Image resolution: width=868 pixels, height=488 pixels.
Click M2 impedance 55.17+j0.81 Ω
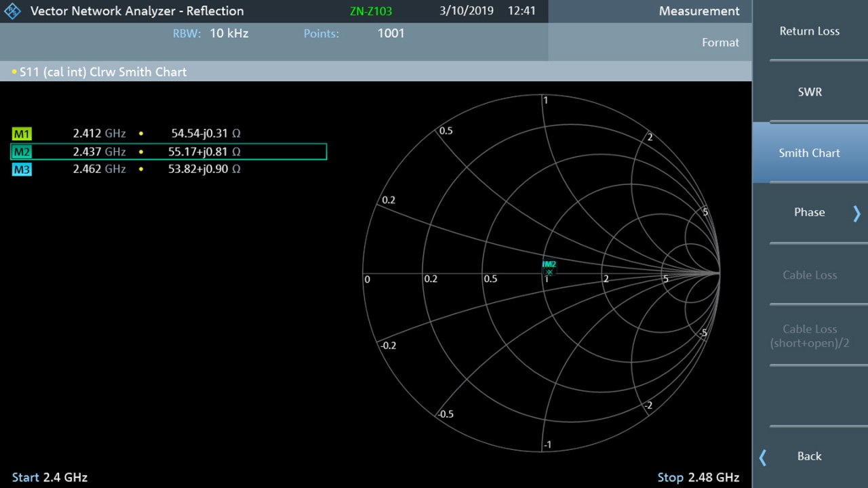click(x=204, y=152)
